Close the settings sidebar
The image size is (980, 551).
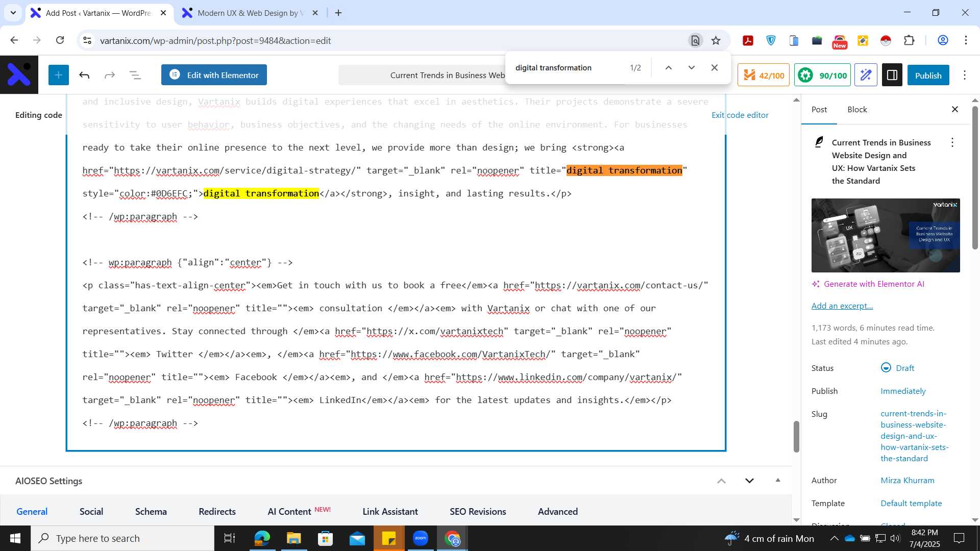[x=955, y=109]
